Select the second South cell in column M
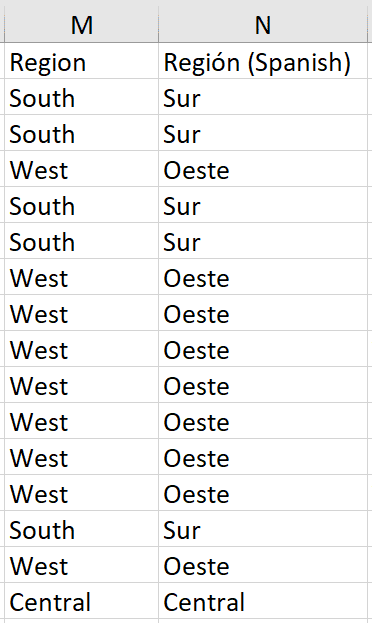The image size is (372, 623). click(81, 133)
